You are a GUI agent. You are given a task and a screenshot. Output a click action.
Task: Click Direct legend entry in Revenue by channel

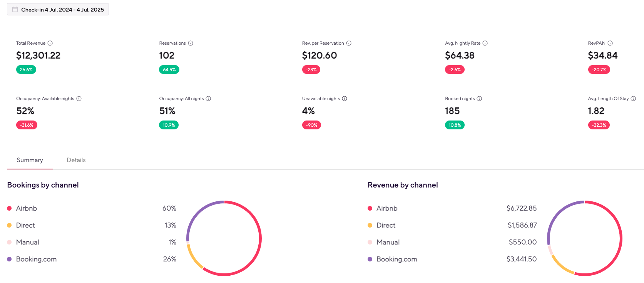click(386, 225)
